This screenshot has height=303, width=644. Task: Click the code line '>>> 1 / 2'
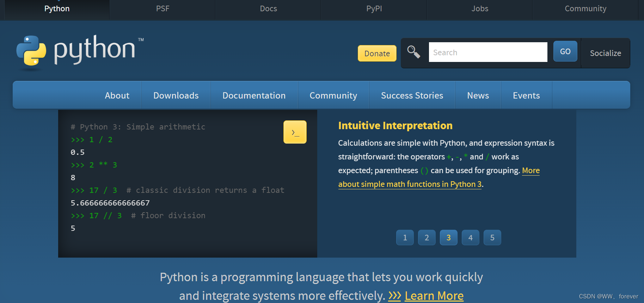point(92,140)
